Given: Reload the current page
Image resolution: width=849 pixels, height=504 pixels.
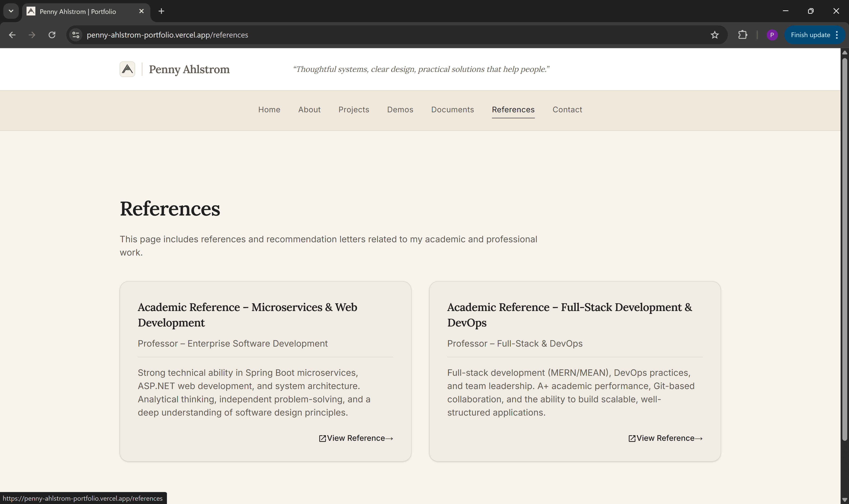Looking at the screenshot, I should tap(52, 35).
